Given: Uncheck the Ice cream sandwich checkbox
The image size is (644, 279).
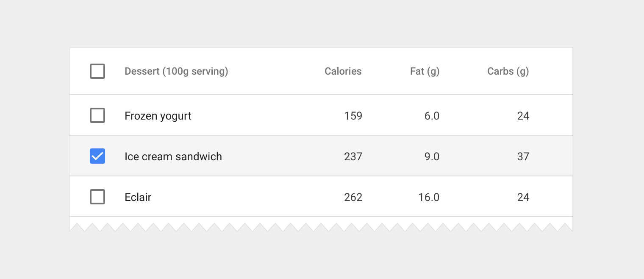Looking at the screenshot, I should click(97, 156).
